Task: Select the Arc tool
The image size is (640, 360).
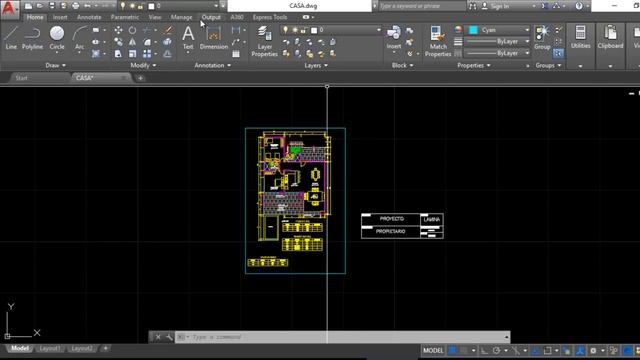Action: 79,38
